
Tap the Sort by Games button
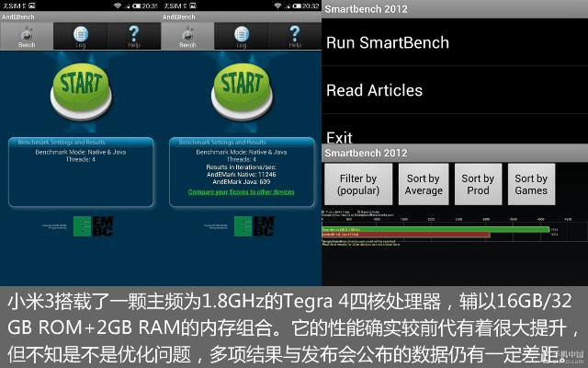point(531,184)
